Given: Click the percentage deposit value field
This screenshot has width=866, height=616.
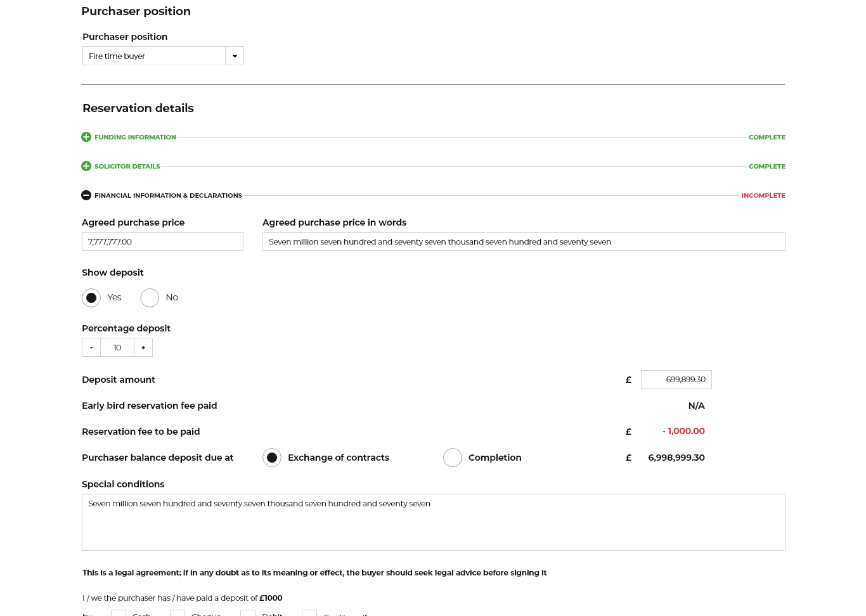Looking at the screenshot, I should (117, 347).
